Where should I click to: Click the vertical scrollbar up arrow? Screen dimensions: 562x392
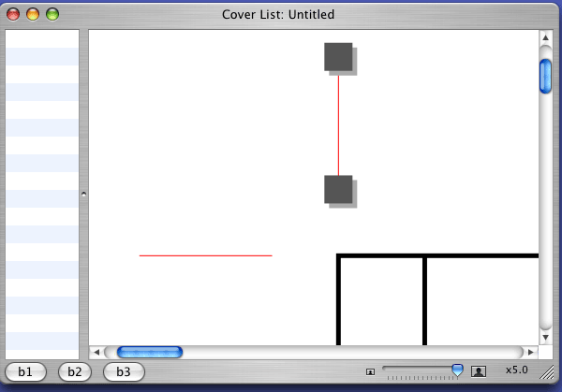point(546,38)
